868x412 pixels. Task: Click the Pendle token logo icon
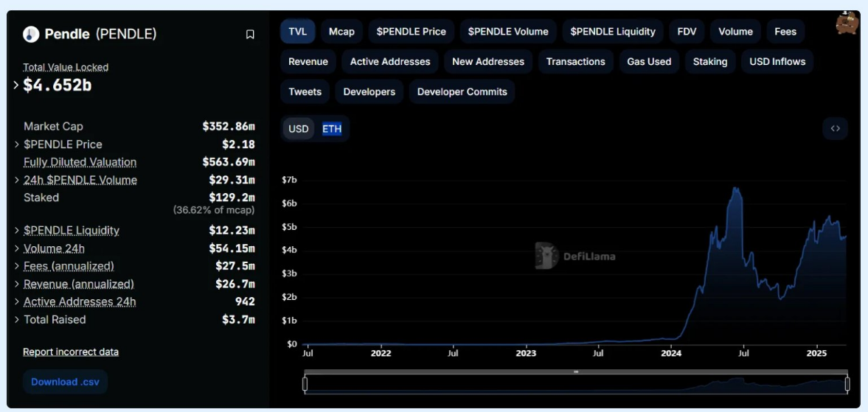(31, 34)
